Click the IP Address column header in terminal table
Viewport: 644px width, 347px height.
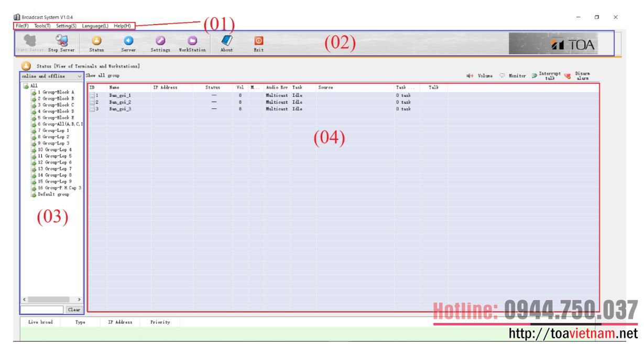tap(171, 88)
